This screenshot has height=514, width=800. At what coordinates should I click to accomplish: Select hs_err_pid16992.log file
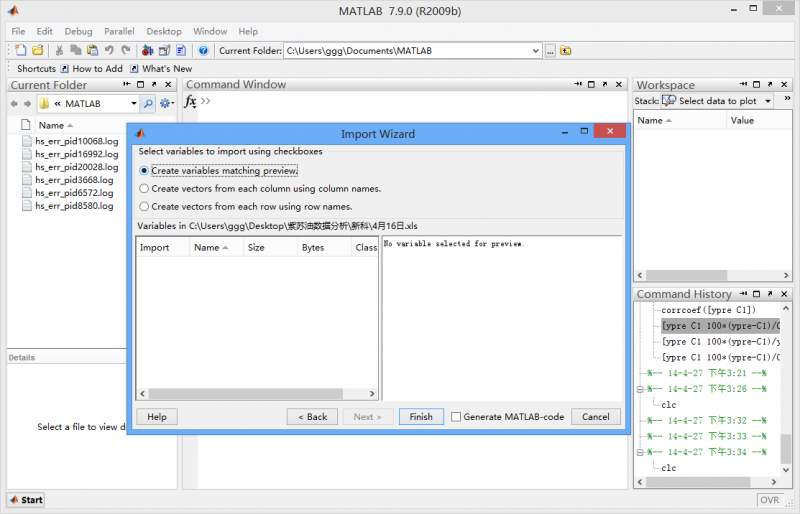77,154
